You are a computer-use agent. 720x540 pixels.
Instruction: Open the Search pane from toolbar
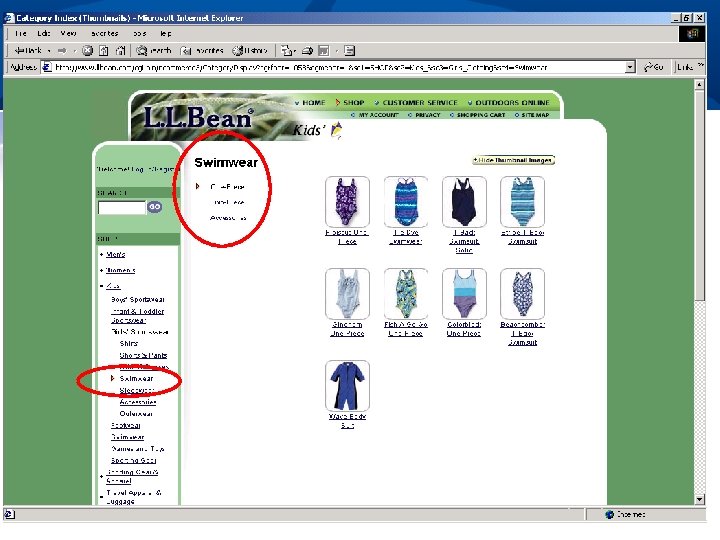pyautogui.click(x=154, y=51)
